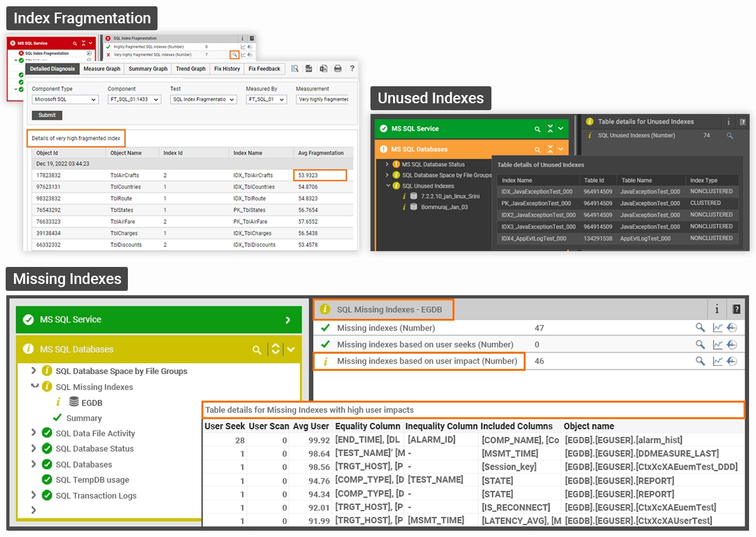Export detailed diagnosis to Excel
The image size is (756, 537).
(x=323, y=69)
